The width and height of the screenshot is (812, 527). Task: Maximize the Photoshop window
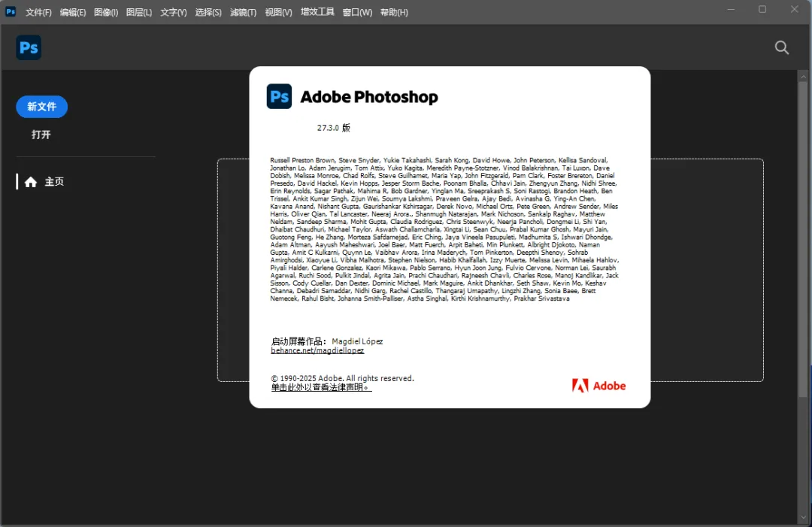point(762,9)
